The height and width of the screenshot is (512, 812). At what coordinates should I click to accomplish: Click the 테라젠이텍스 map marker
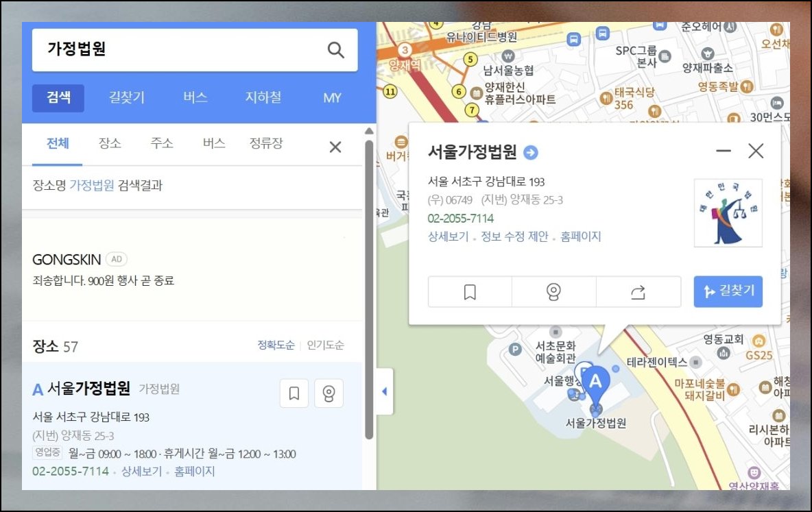696,362
